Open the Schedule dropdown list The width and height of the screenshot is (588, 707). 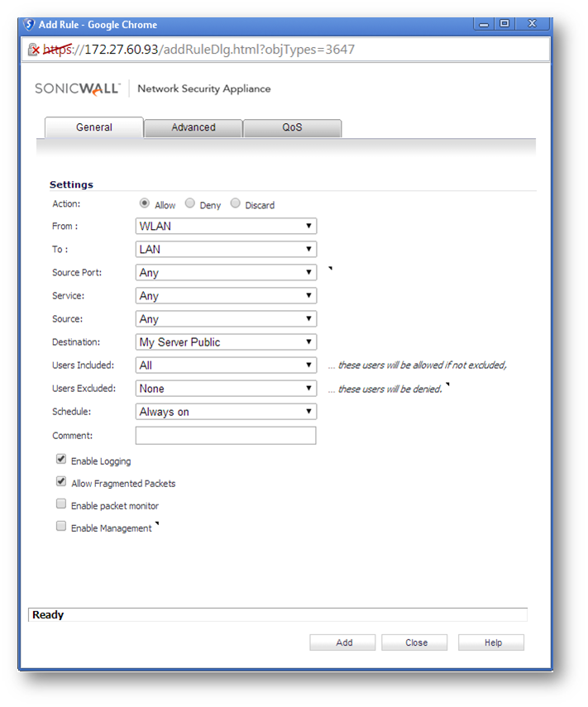pyautogui.click(x=226, y=412)
